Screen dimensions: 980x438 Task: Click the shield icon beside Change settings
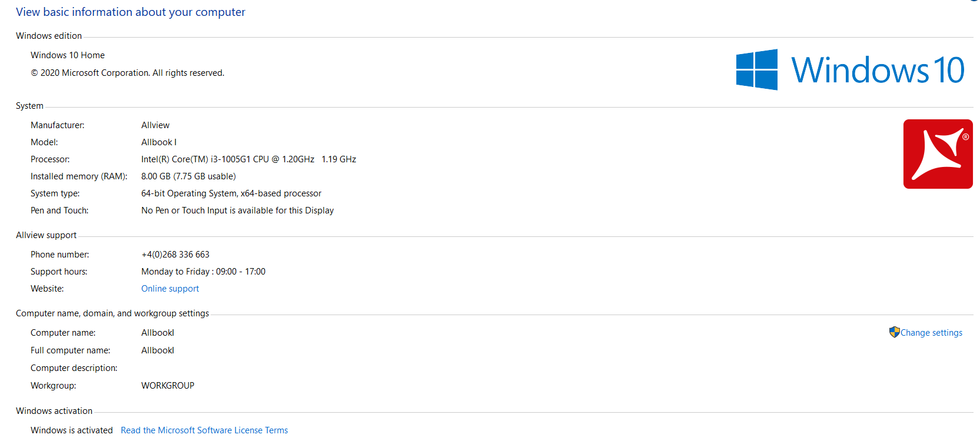pos(894,332)
